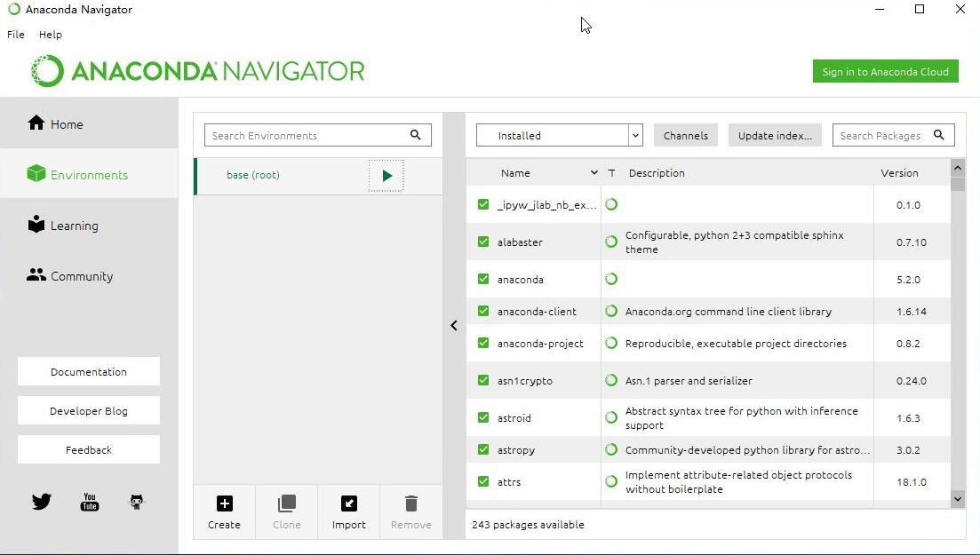The image size is (980, 555).
Task: Click the magnifier icon in Search Packages
Action: (939, 135)
